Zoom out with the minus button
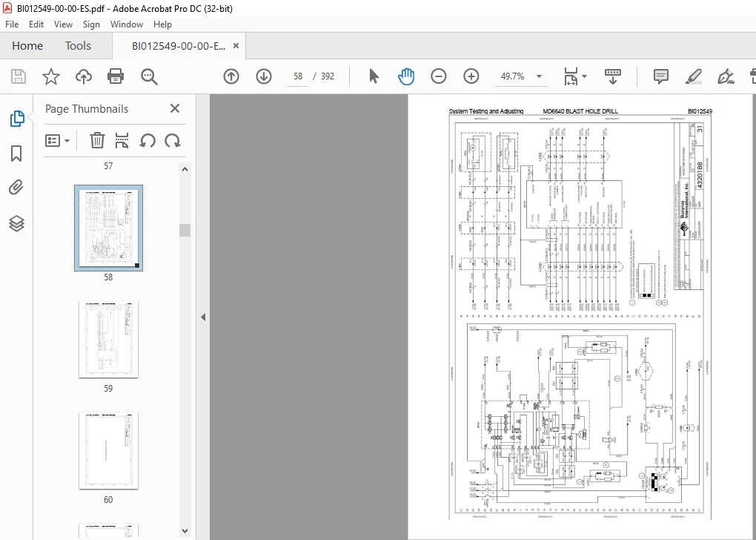 (x=438, y=76)
